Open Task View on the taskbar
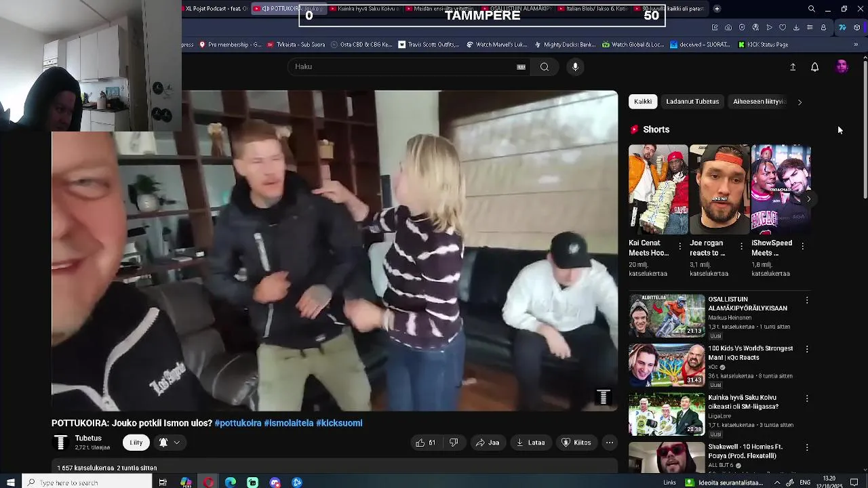868x488 pixels. coord(163,482)
